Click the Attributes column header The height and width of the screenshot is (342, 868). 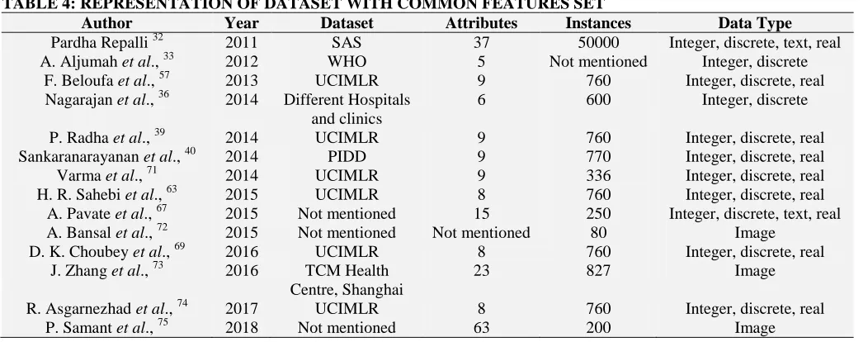[481, 23]
